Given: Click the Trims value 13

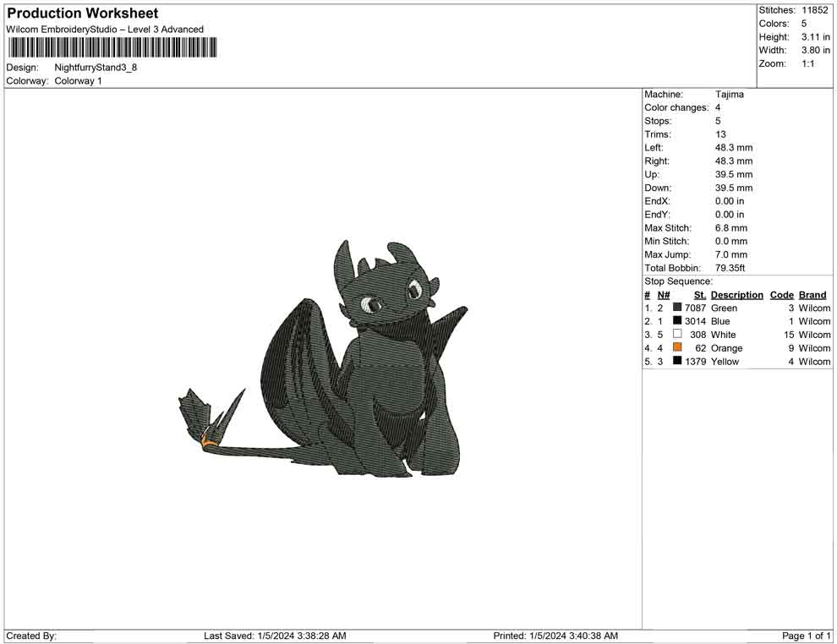Looking at the screenshot, I should (720, 134).
